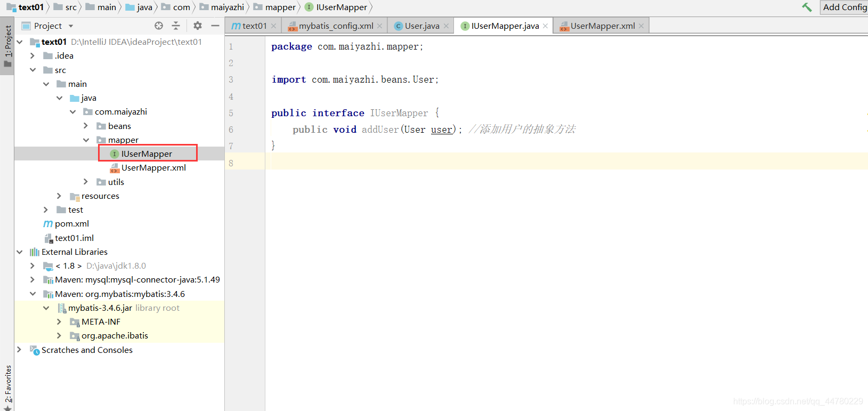Screen dimensions: 868x411
Task: Select text01.iml in project tree
Action: coord(74,238)
